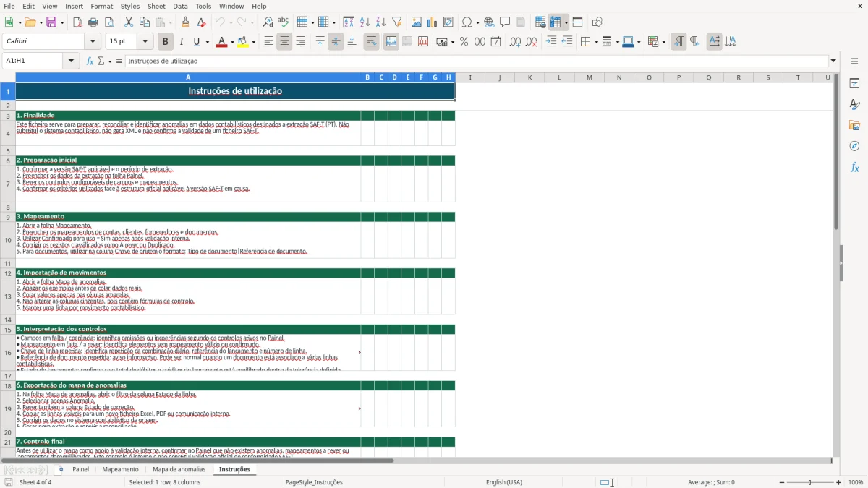868x488 pixels.
Task: Click Define Print Area icon
Action: (540, 22)
